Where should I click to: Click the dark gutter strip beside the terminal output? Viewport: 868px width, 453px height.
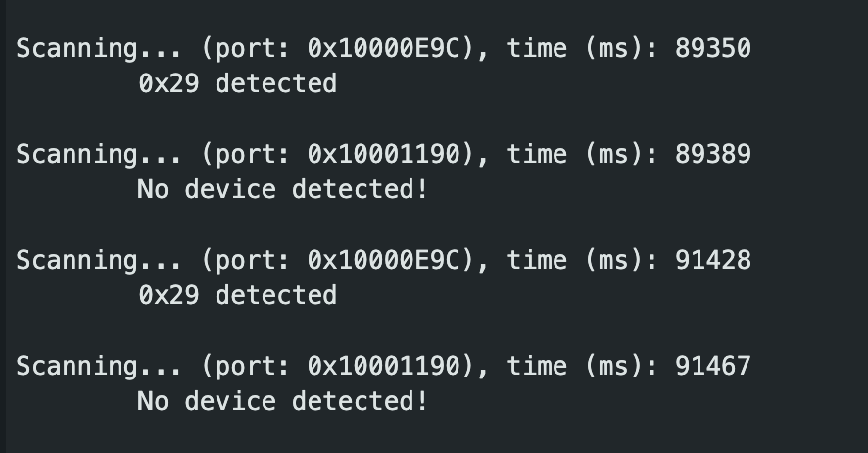(3, 226)
